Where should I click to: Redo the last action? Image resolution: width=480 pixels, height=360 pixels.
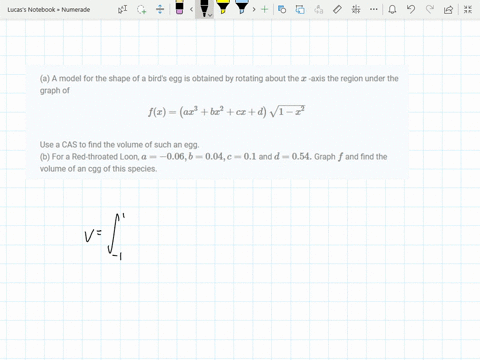coord(430,9)
